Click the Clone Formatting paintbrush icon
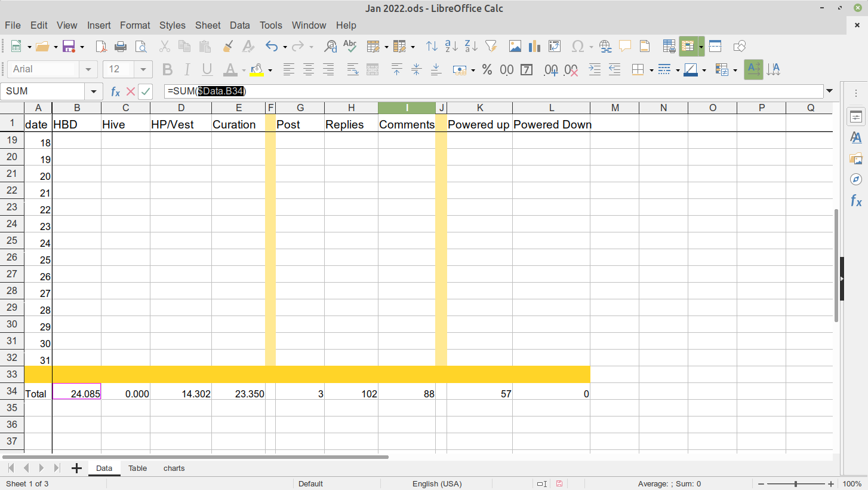The image size is (868, 490). 227,47
